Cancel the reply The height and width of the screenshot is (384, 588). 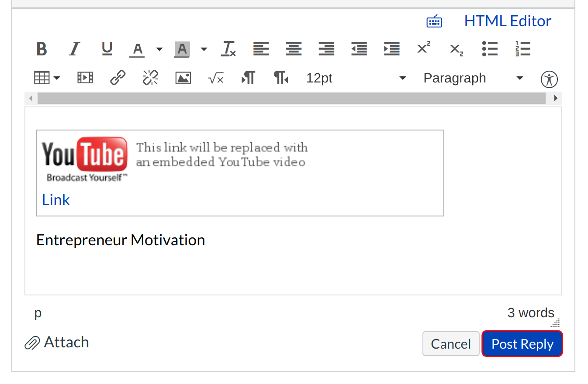pos(450,344)
